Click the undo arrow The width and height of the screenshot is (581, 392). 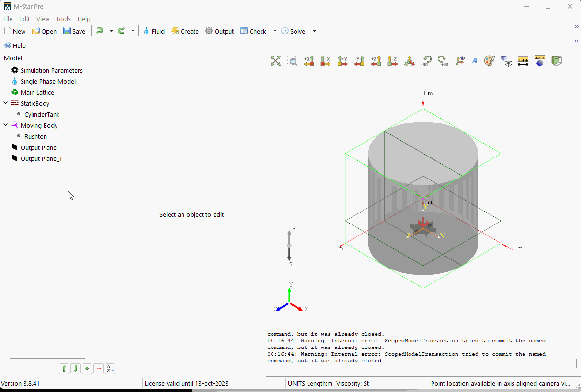tap(100, 31)
